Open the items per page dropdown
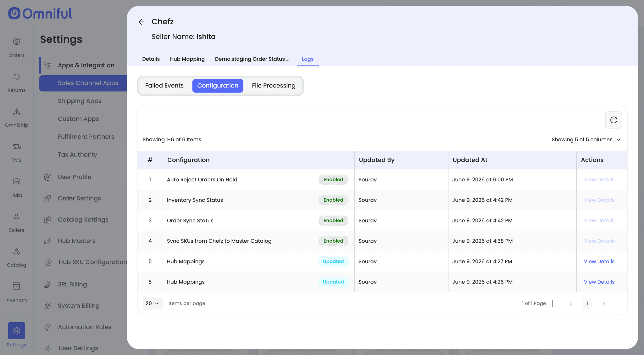The image size is (644, 355). 153,303
